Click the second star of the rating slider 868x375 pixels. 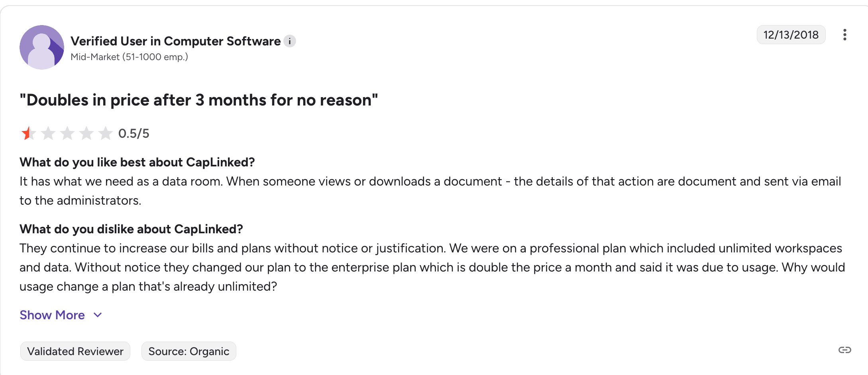(47, 133)
